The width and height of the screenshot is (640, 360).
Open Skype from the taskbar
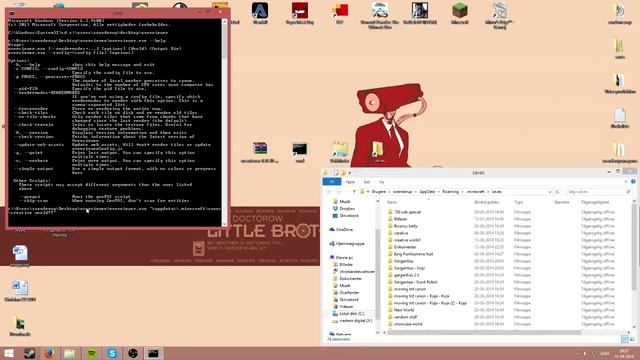112,353
